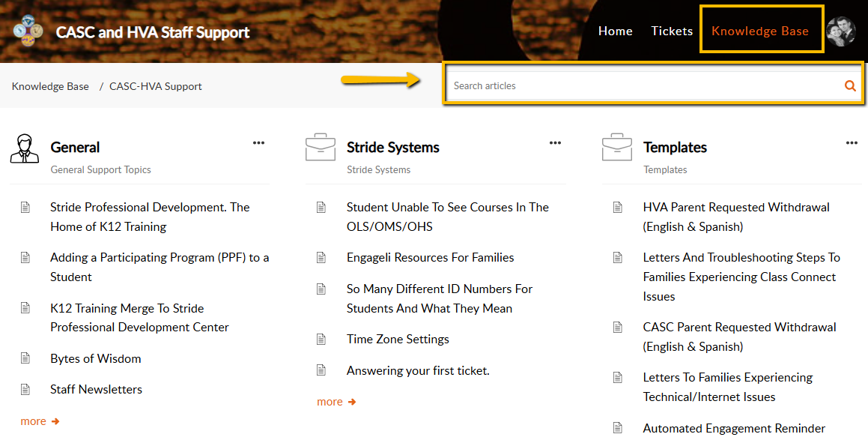Viewport: 868px width, 446px height.
Task: Open the Templates category heading
Action: [675, 148]
